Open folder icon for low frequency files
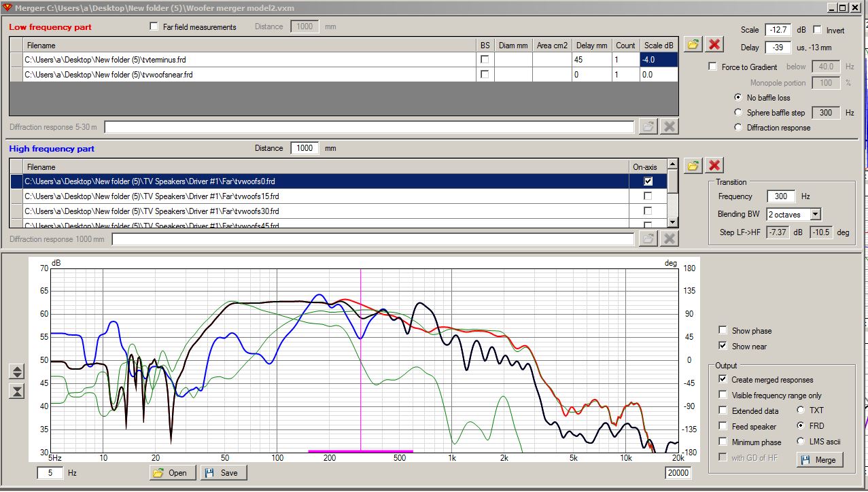Screen dimensions: 868x492 tap(693, 44)
